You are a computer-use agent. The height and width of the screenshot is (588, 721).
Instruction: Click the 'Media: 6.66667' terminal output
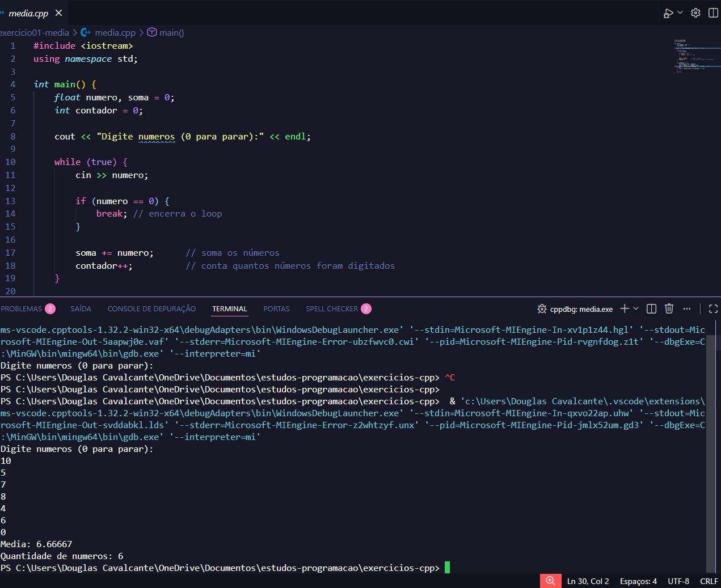[36, 544]
